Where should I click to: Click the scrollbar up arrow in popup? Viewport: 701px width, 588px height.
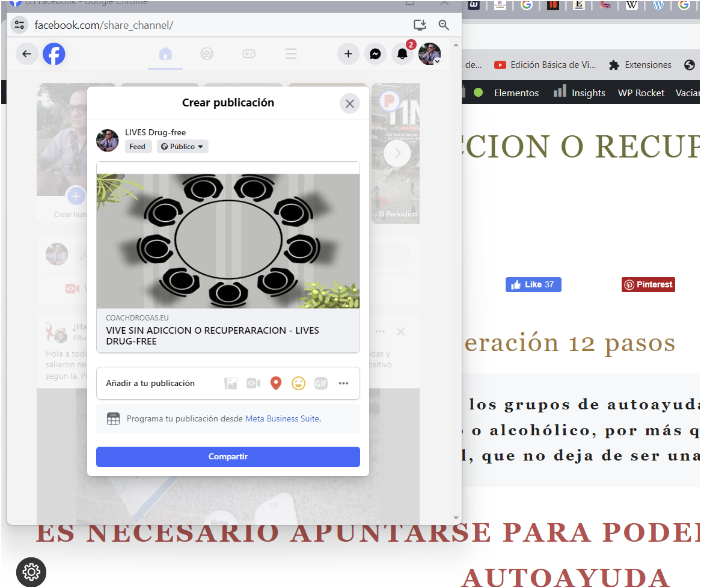(456, 44)
